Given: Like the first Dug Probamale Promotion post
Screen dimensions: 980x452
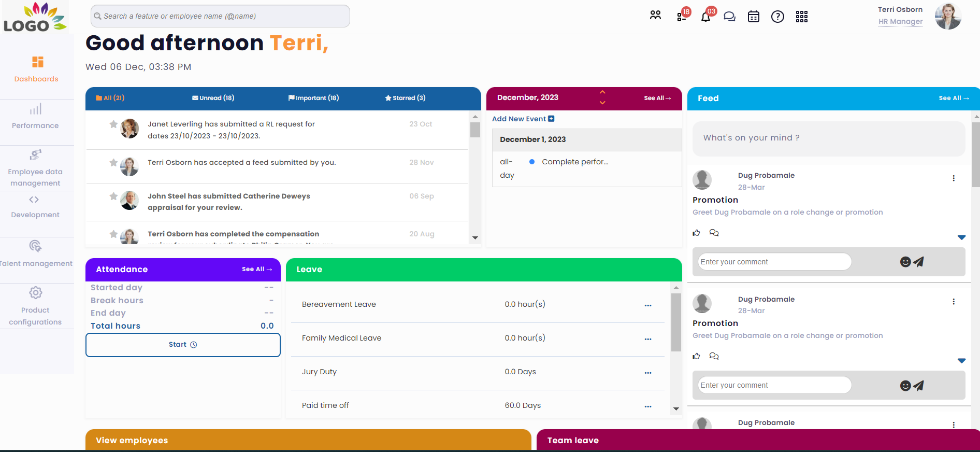Looking at the screenshot, I should [697, 233].
